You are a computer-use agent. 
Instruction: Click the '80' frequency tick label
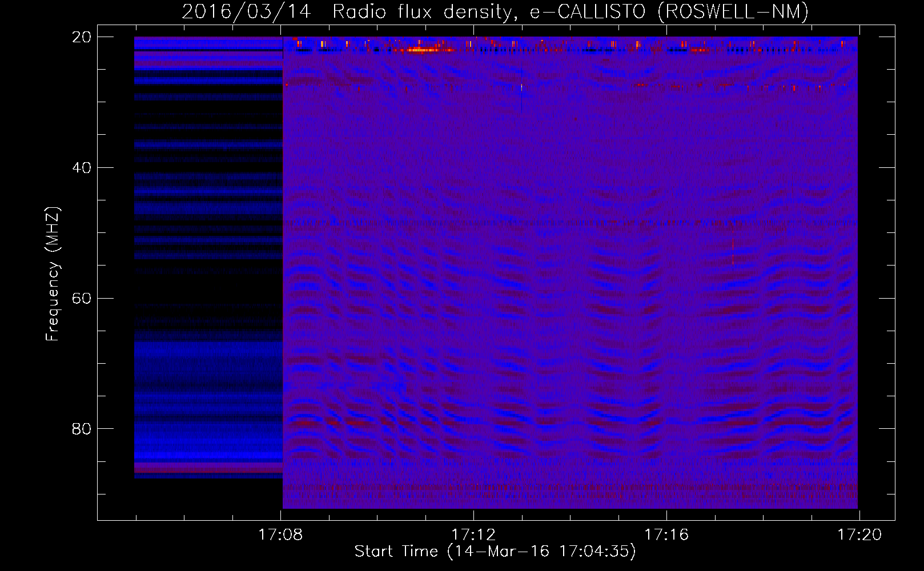tap(81, 429)
